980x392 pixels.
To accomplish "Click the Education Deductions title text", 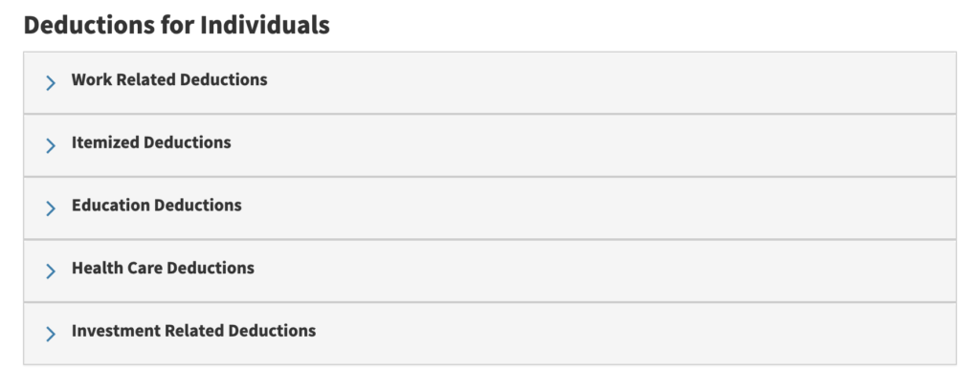I will (156, 206).
